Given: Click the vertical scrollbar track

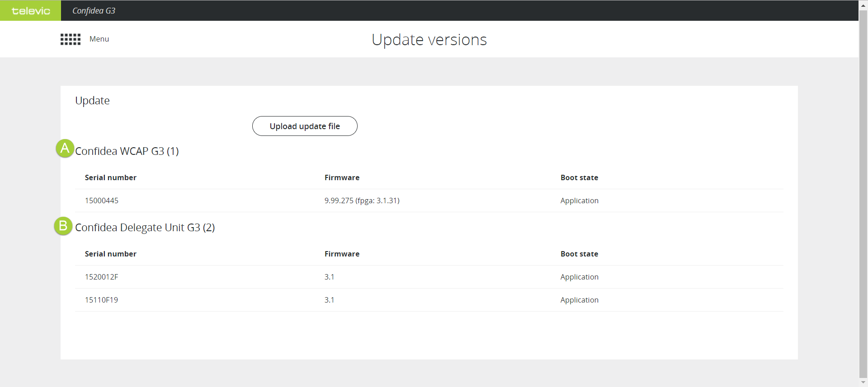Looking at the screenshot, I should pos(863,194).
